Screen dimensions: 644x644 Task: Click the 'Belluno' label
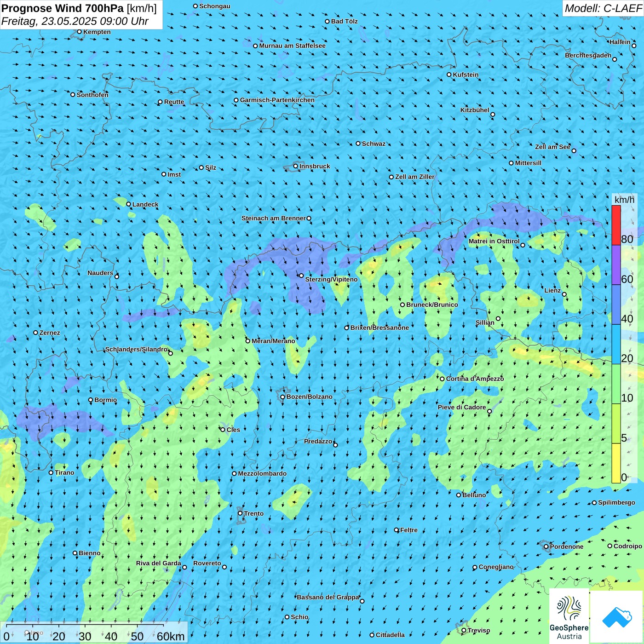474,495
